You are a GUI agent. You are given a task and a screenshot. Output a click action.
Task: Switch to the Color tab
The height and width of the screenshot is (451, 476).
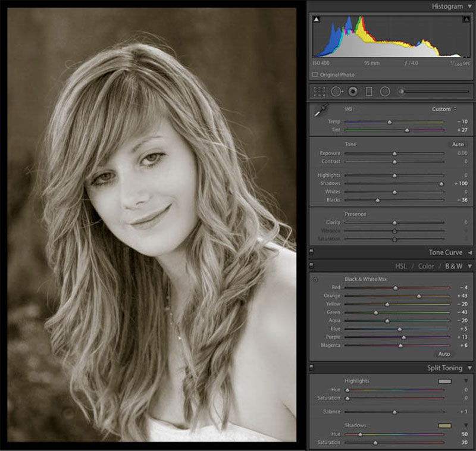(x=426, y=266)
